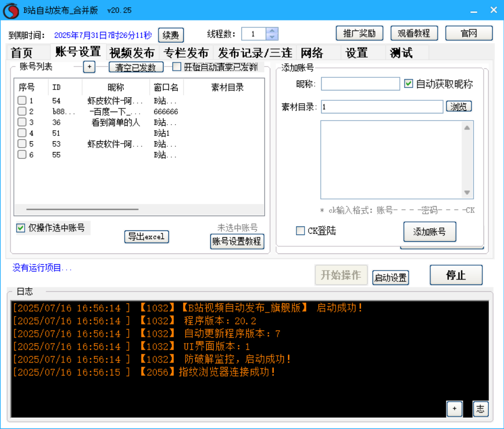Toggle auto-clear checkbox next to 清空已发数
The width and height of the screenshot is (504, 429).
tap(177, 67)
